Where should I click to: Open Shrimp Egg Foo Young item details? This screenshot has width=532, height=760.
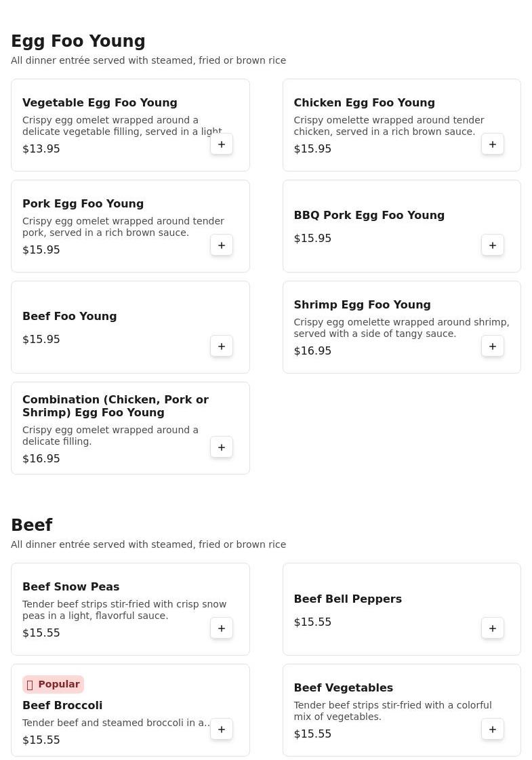coord(362,304)
